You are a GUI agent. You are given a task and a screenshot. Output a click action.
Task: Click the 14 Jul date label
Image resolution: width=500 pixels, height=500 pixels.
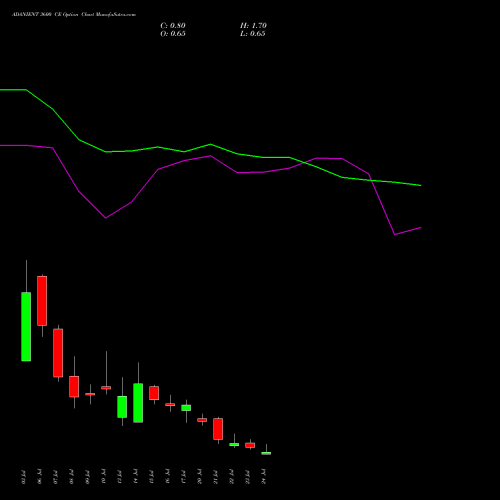(x=136, y=477)
